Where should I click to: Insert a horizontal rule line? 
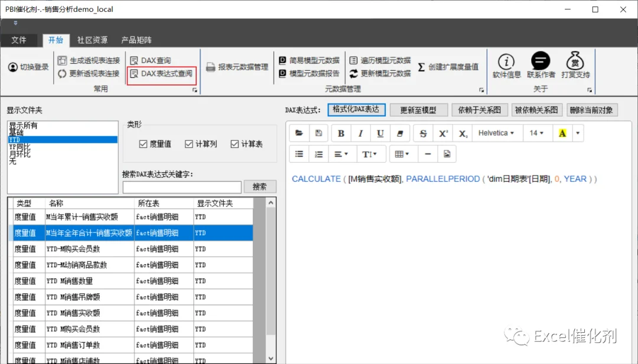(x=428, y=154)
